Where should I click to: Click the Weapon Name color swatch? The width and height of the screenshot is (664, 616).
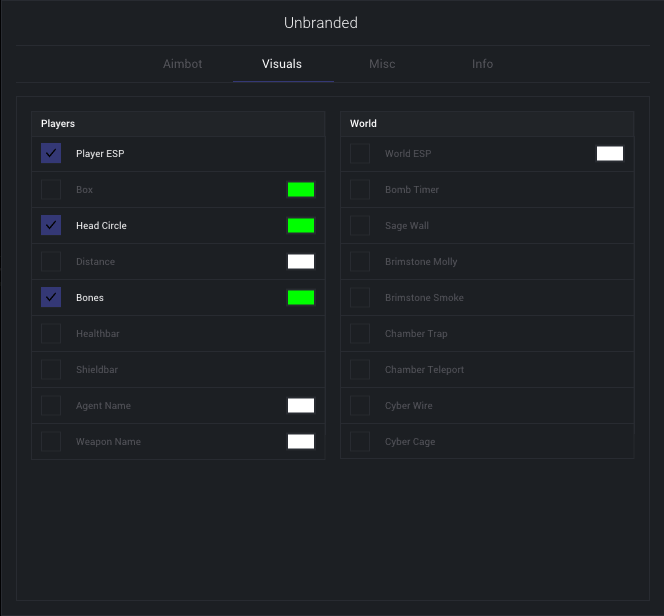(301, 441)
